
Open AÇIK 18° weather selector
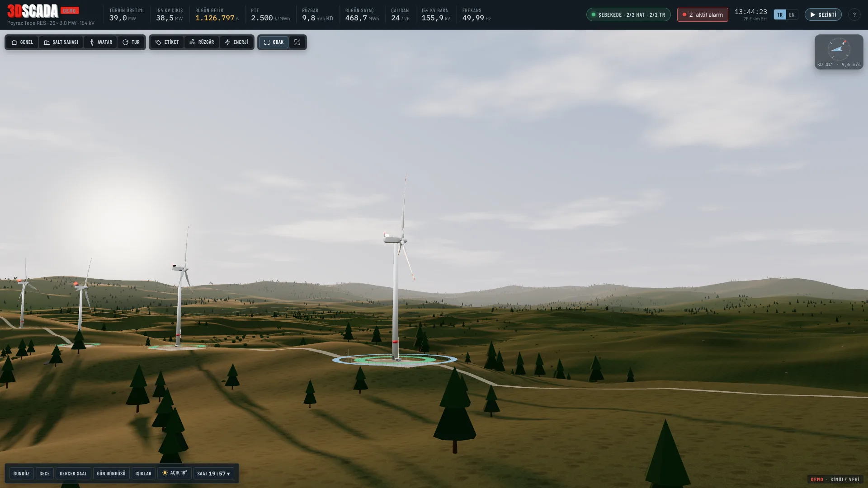pos(175,473)
